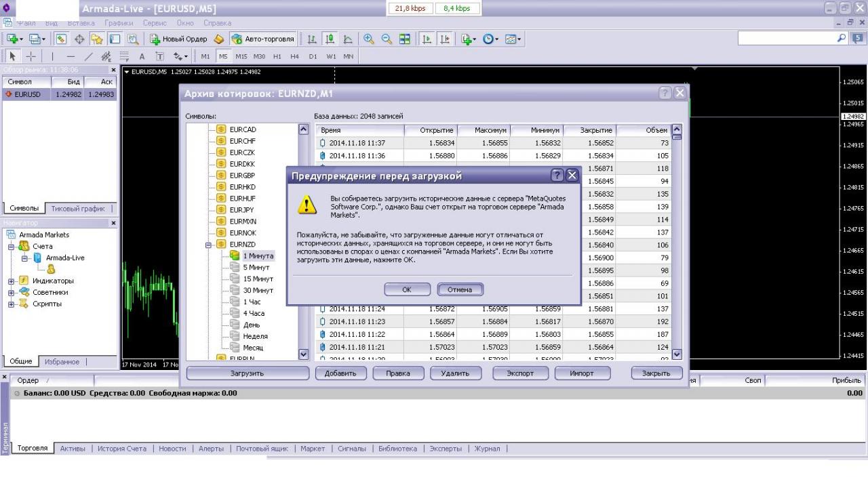Switch to H1 timeframe button
The width and height of the screenshot is (868, 490).
pos(277,56)
